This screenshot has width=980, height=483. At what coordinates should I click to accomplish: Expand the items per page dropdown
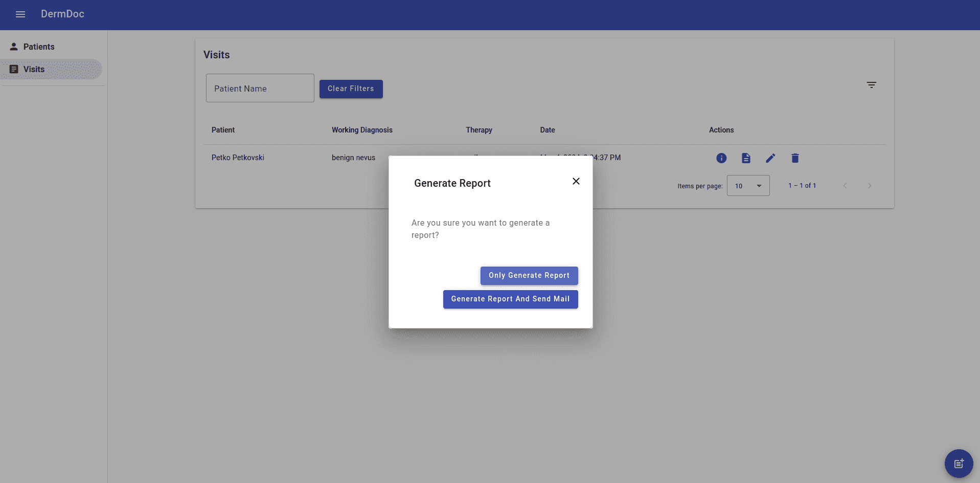(748, 186)
